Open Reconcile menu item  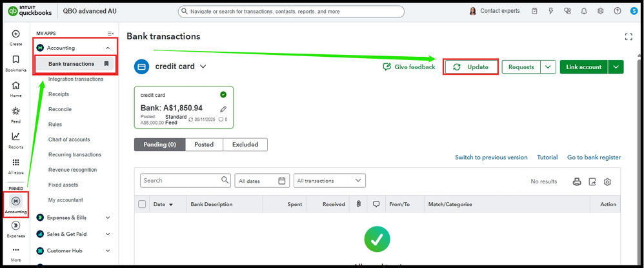(60, 109)
